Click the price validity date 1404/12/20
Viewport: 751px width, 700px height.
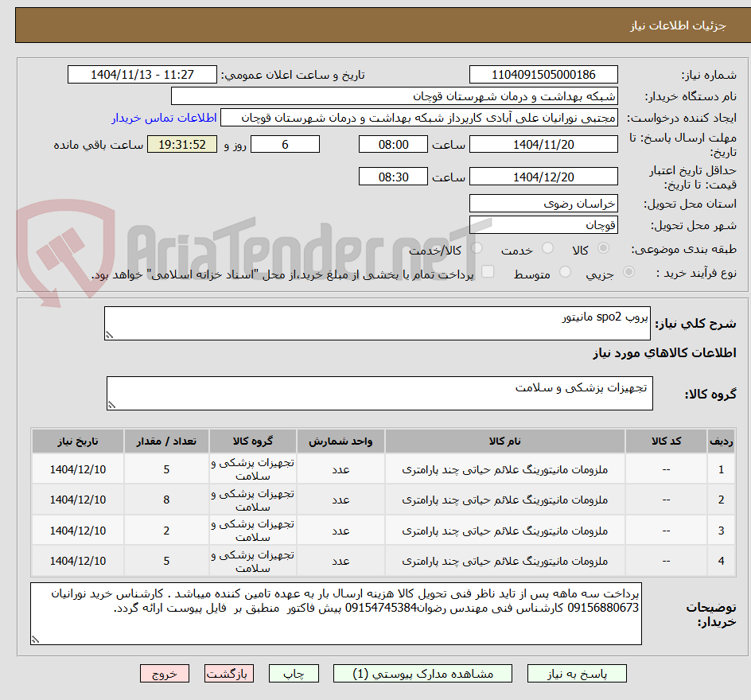tap(543, 177)
